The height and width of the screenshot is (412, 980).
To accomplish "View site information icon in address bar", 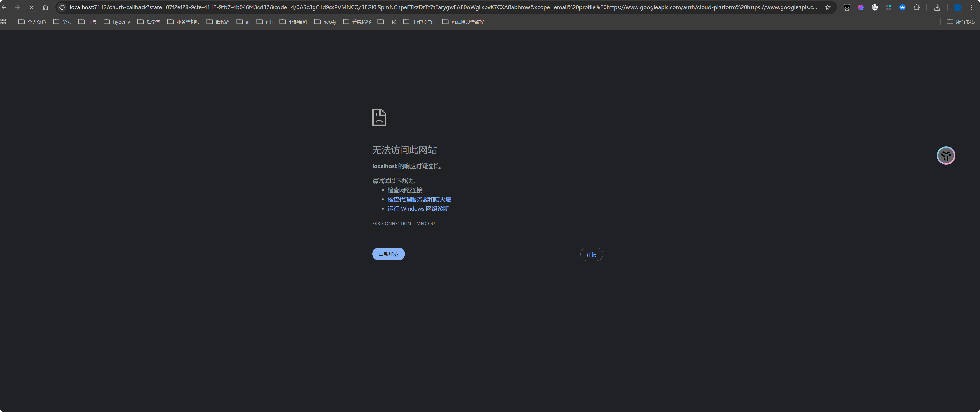I will [62, 7].
